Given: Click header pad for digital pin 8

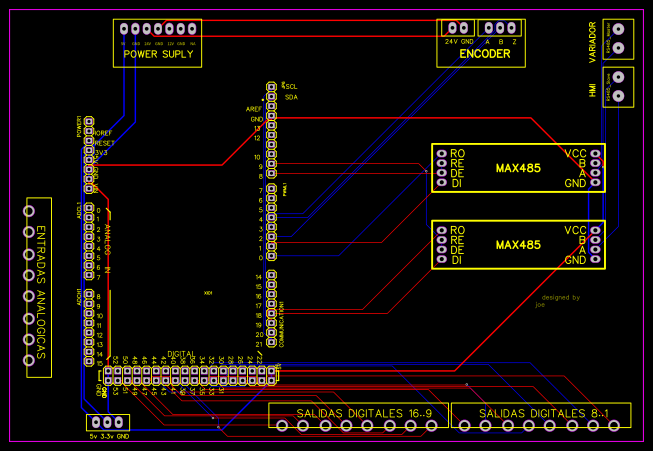Looking at the screenshot, I should pyautogui.click(x=272, y=173).
